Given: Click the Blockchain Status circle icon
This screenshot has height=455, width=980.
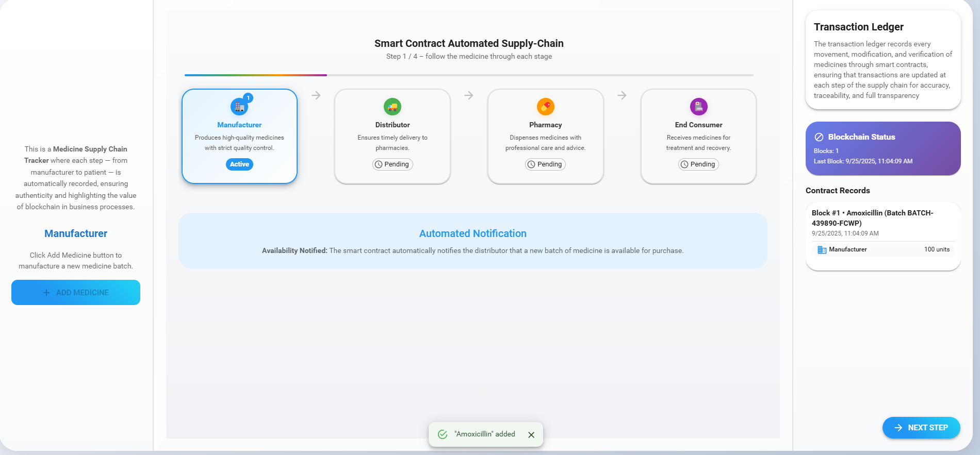Looking at the screenshot, I should 819,137.
